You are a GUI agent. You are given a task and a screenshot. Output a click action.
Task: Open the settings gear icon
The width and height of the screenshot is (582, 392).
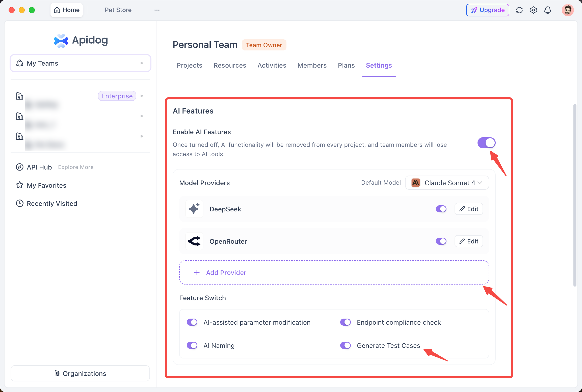[x=534, y=10]
